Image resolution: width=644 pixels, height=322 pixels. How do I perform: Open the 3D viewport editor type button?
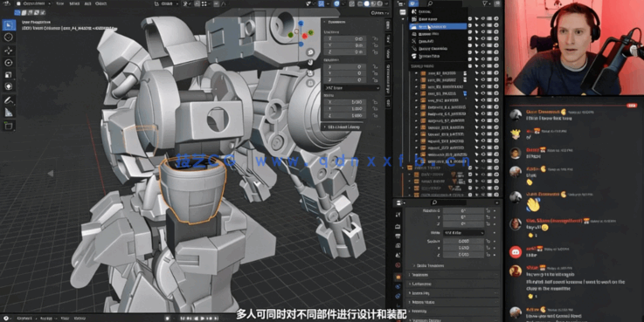[7, 3]
